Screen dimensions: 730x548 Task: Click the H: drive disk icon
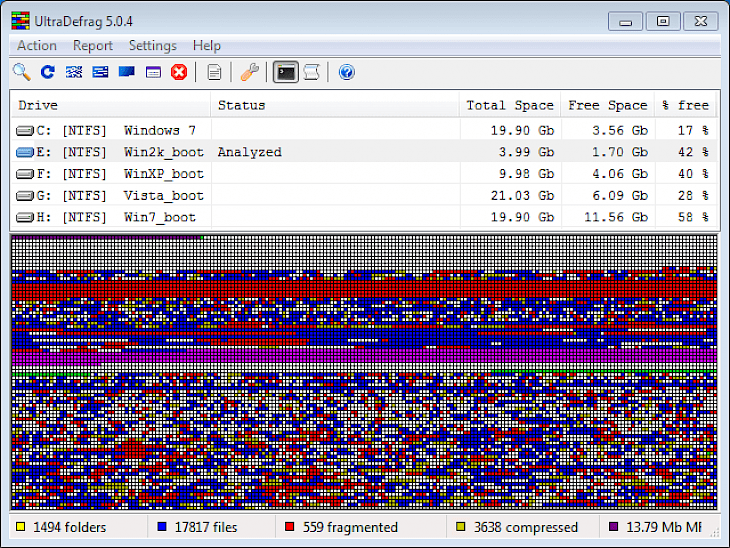(x=25, y=217)
